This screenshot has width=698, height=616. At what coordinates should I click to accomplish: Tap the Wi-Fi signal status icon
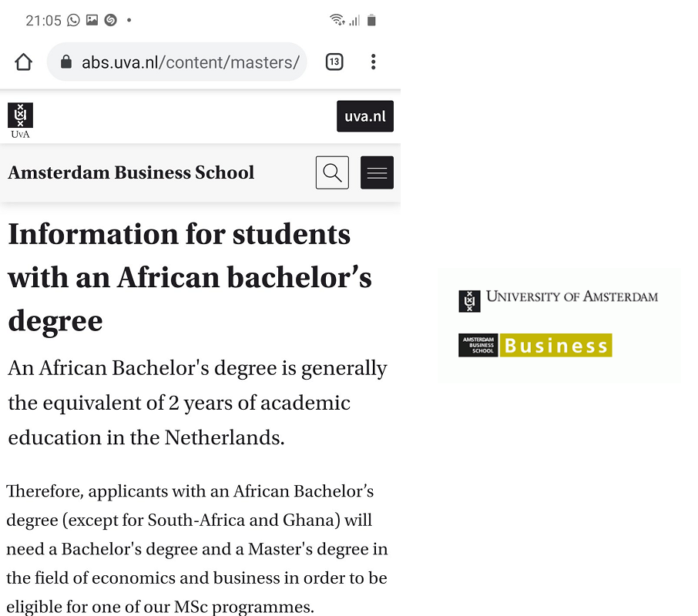coord(337,21)
